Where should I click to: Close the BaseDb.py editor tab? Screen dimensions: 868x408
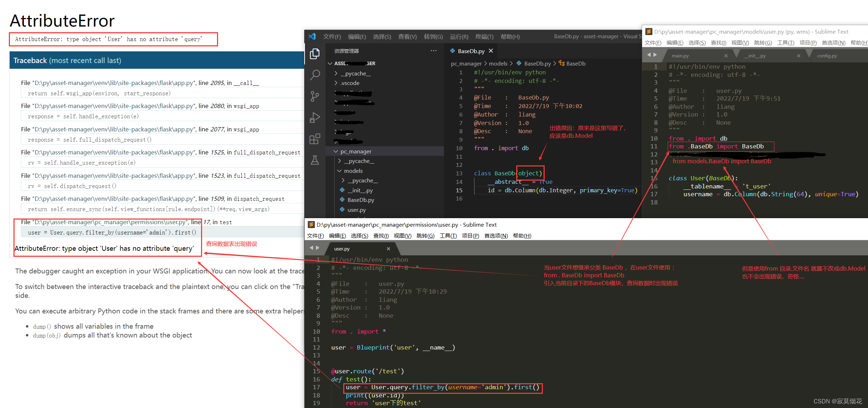[491, 51]
